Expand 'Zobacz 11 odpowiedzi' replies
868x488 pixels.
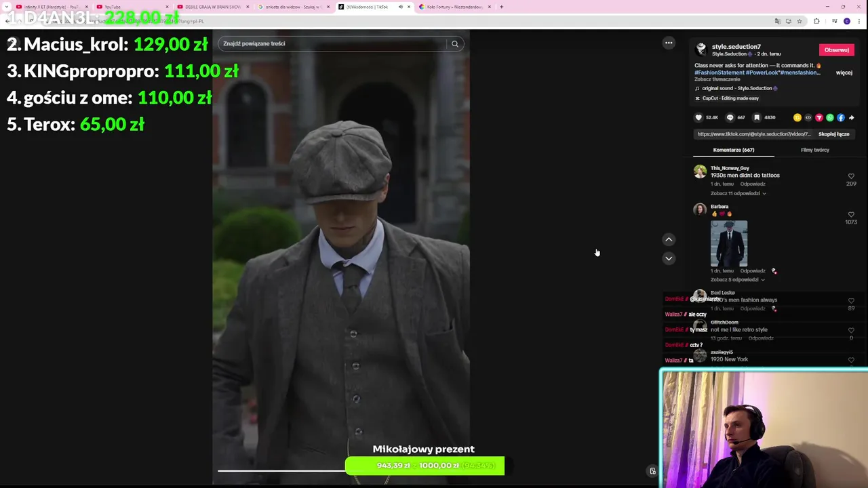pyautogui.click(x=738, y=193)
